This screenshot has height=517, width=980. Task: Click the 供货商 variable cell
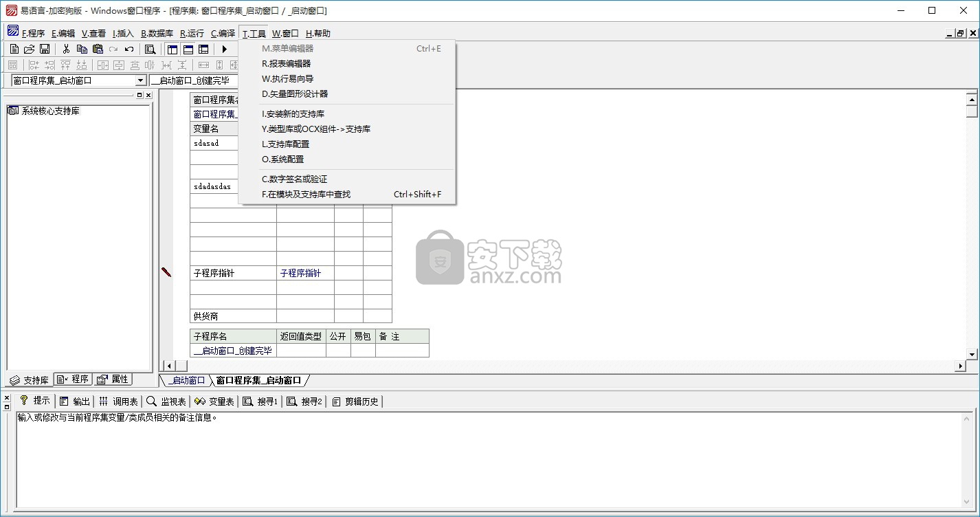233,316
